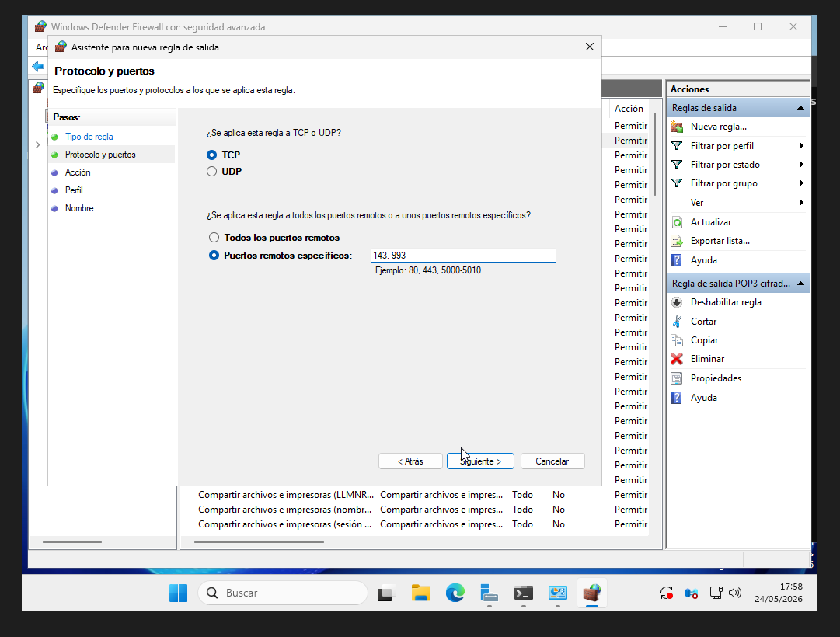Collapse the Regla de salida POP3 section
The width and height of the screenshot is (840, 637).
800,284
